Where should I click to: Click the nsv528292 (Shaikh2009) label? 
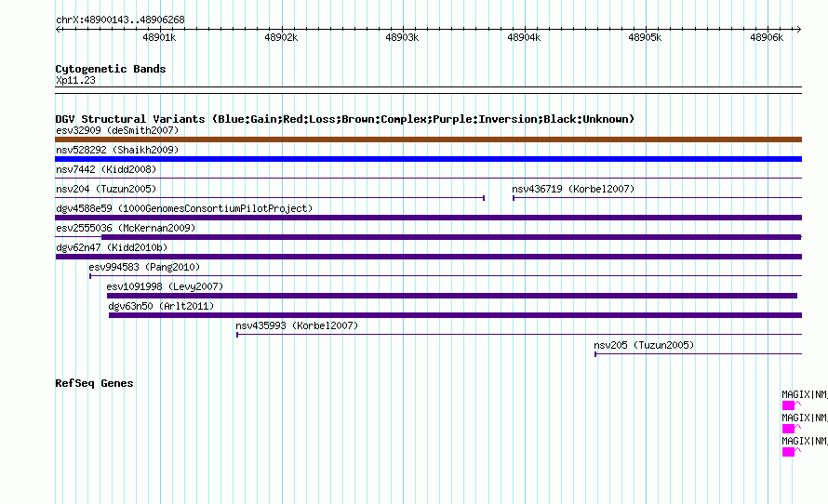click(117, 150)
